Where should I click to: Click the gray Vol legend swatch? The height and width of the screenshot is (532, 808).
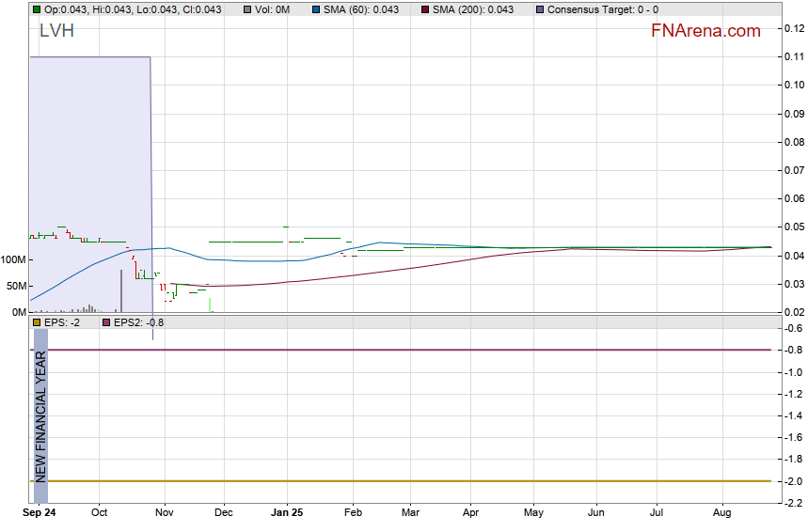tap(247, 9)
